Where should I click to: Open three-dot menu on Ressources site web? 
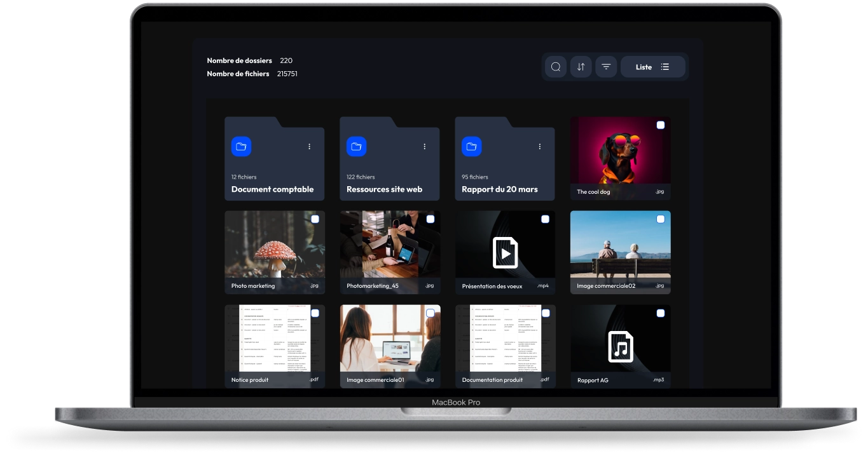tap(425, 147)
